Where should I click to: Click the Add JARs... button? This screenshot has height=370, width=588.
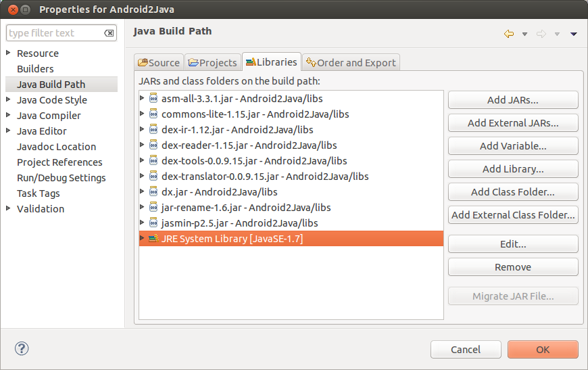coord(513,100)
